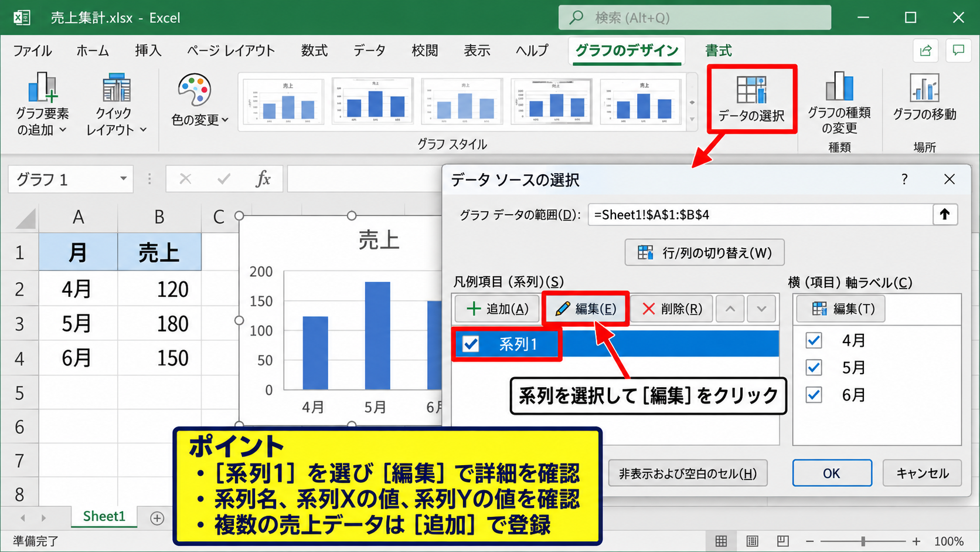
Task: Click the help question mark in the dialog
Action: (904, 180)
